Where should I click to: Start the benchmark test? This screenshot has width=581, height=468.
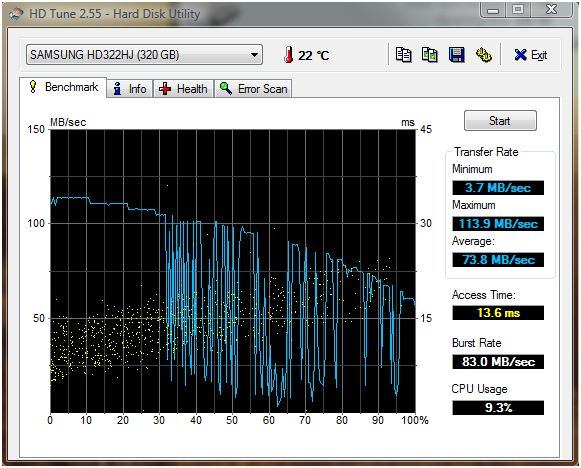click(500, 121)
